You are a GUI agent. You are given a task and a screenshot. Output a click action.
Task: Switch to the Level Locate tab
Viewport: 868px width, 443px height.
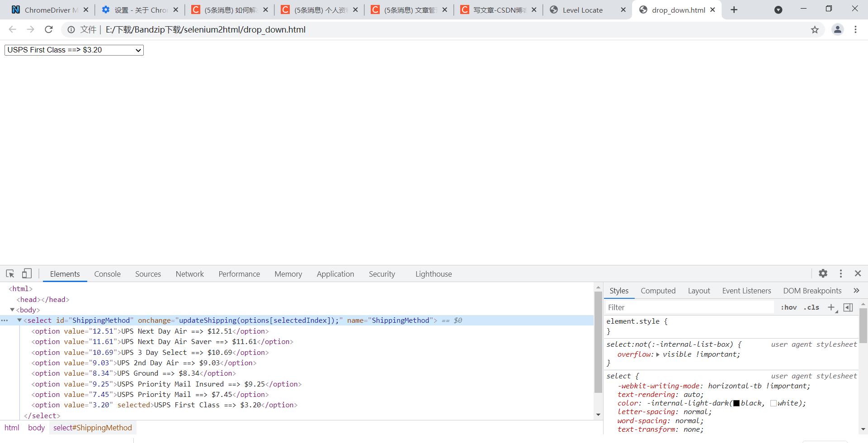pos(587,10)
